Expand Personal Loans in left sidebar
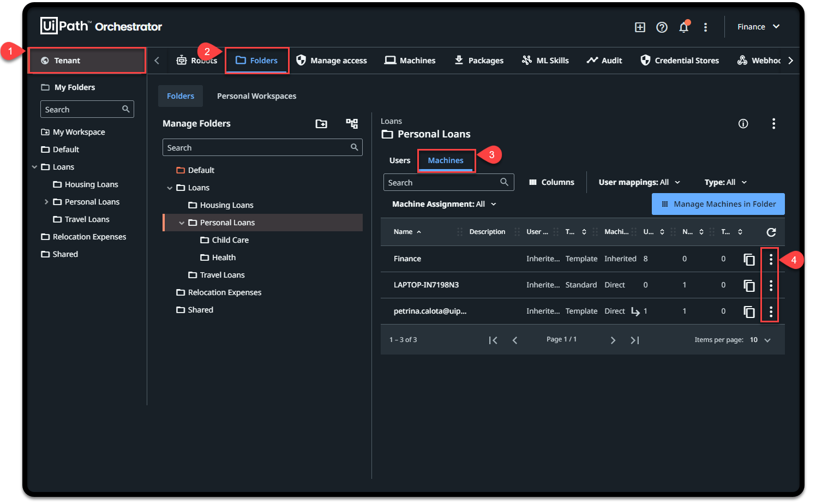The width and height of the screenshot is (816, 504). 46,202
